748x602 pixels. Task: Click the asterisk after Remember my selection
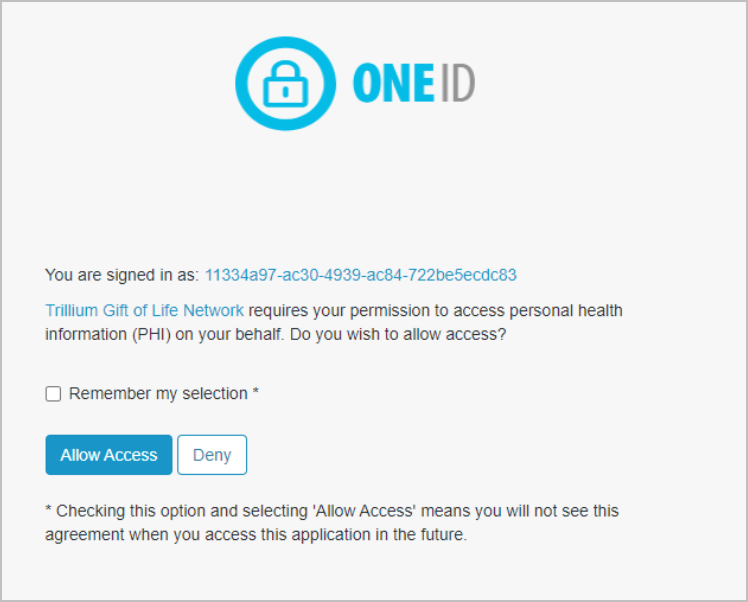click(x=256, y=393)
